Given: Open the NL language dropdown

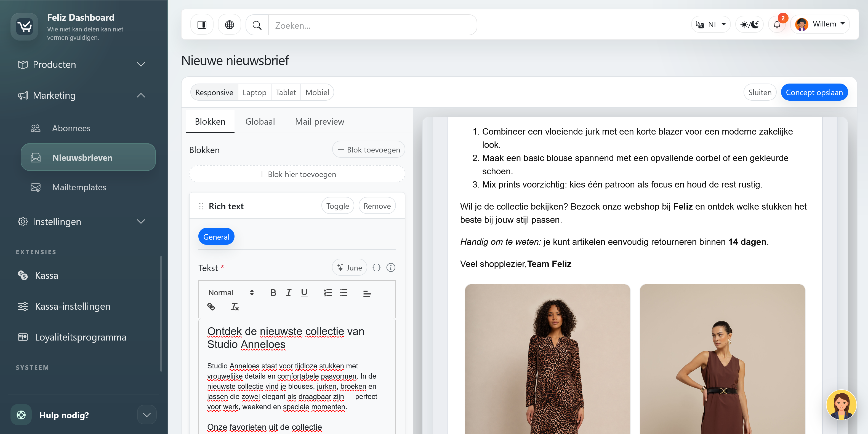Looking at the screenshot, I should pyautogui.click(x=711, y=25).
